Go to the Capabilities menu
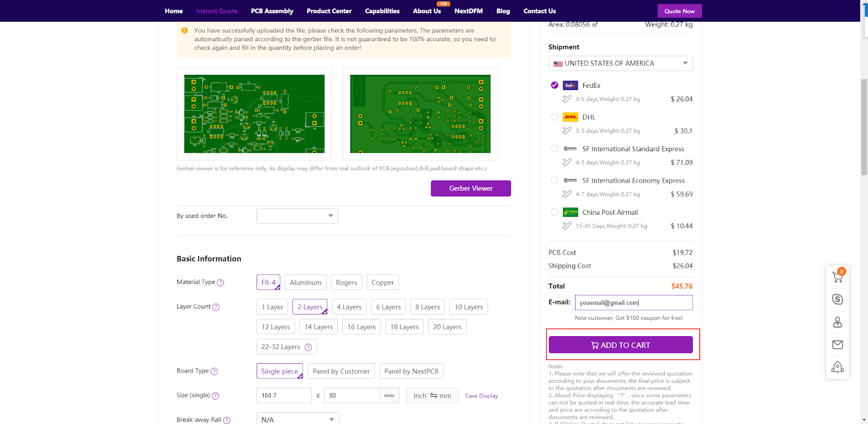 coord(382,11)
